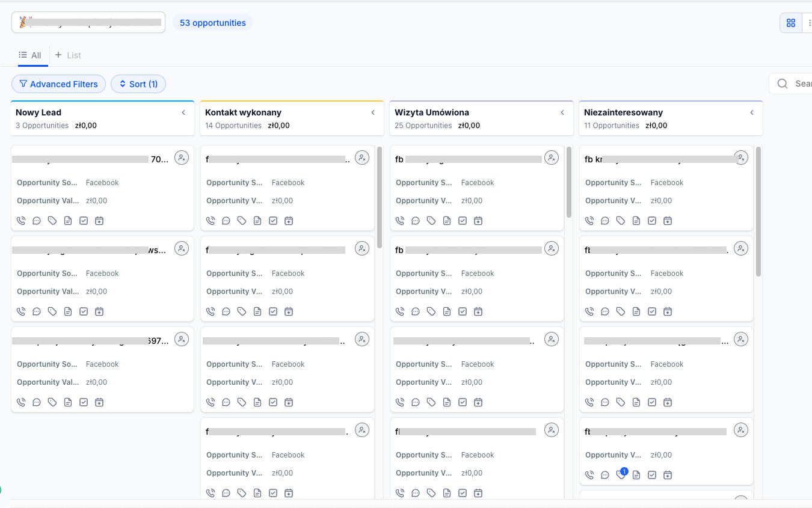Click the tag icon on a Wizyta Umówiona card
The image size is (812, 508).
point(431,221)
